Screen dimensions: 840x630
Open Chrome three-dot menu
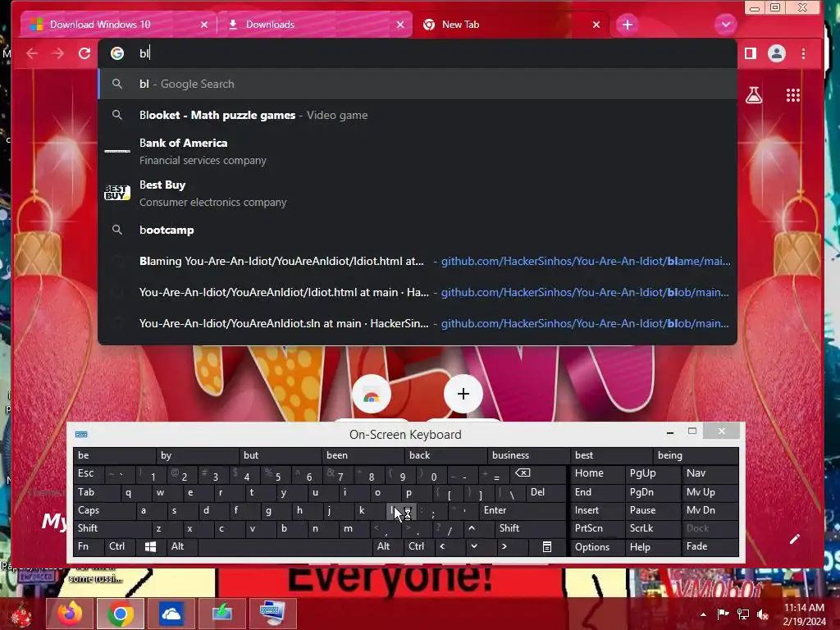click(x=803, y=53)
